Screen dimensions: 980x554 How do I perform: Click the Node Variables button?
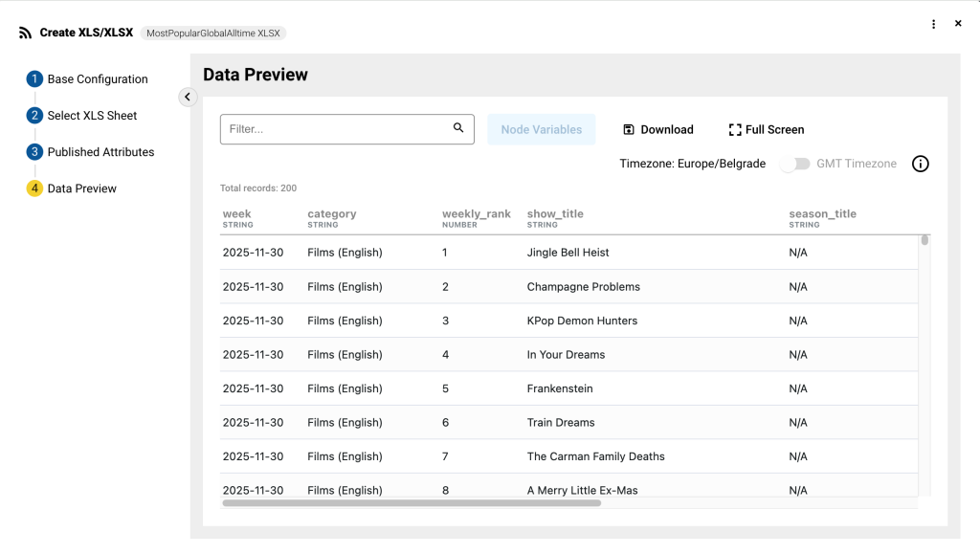click(x=541, y=130)
